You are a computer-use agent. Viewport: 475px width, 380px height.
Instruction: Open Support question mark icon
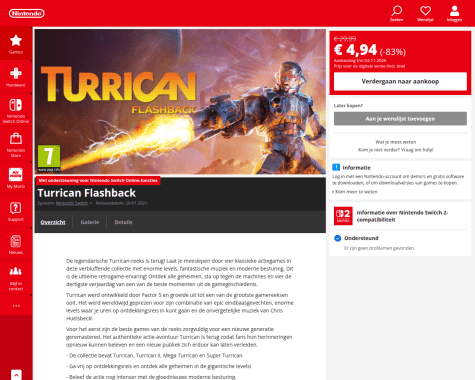point(16,211)
